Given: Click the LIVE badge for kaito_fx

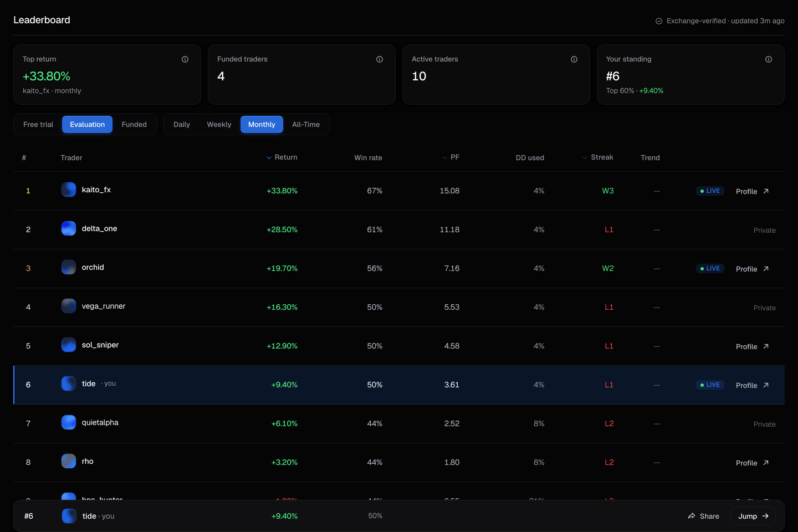Looking at the screenshot, I should pyautogui.click(x=710, y=191).
